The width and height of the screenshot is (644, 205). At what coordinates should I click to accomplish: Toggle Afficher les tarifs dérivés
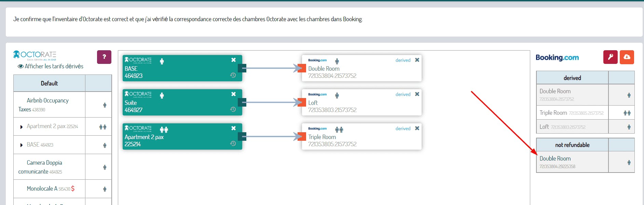coord(51,66)
